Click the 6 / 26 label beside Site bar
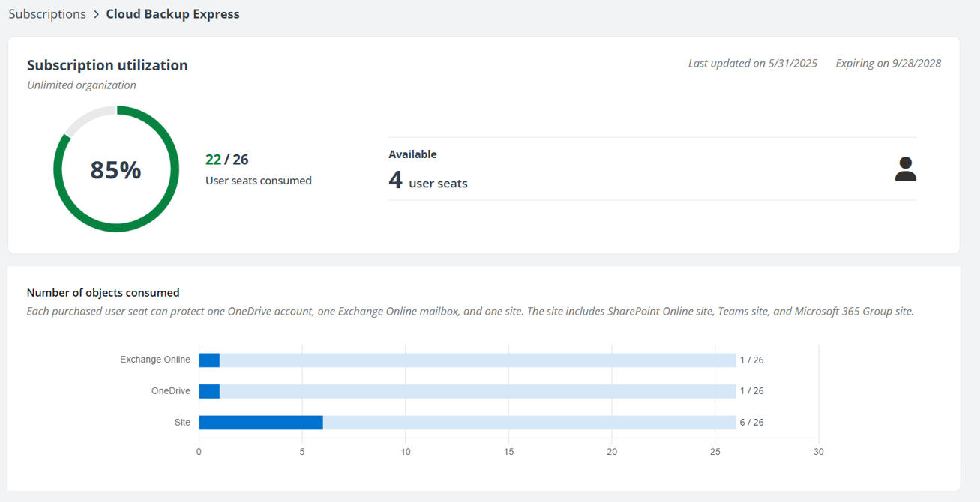 pyautogui.click(x=751, y=422)
